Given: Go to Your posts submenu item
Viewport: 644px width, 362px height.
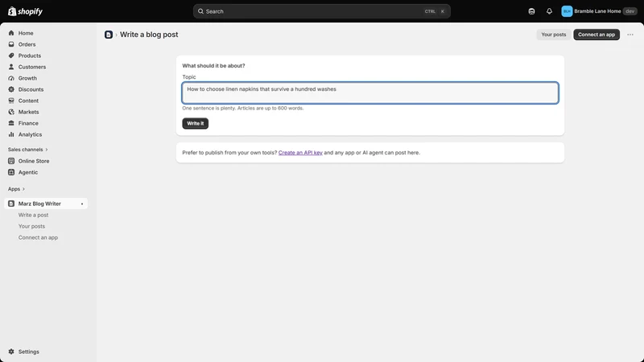Looking at the screenshot, I should [31, 226].
